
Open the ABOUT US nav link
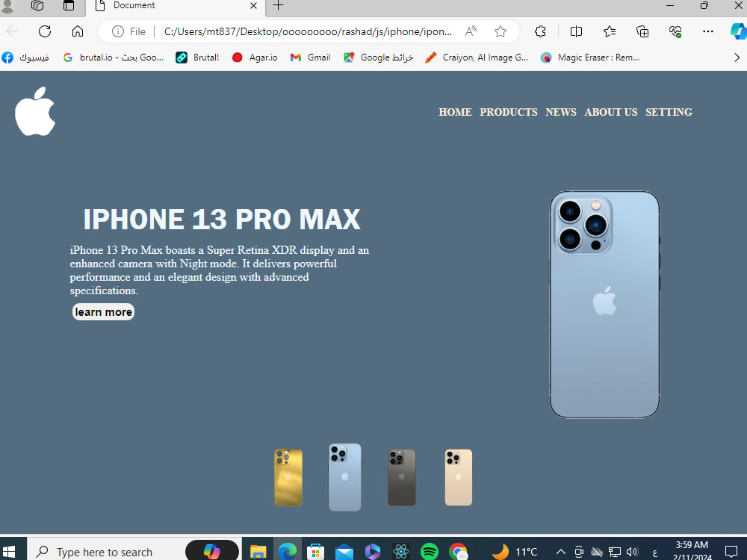point(611,113)
